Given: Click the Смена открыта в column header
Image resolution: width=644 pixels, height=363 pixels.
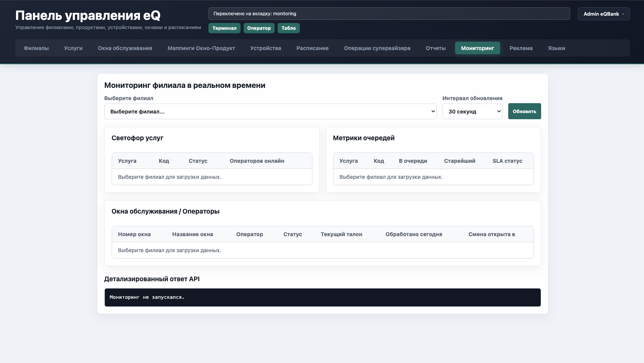Looking at the screenshot, I should coord(492,234).
